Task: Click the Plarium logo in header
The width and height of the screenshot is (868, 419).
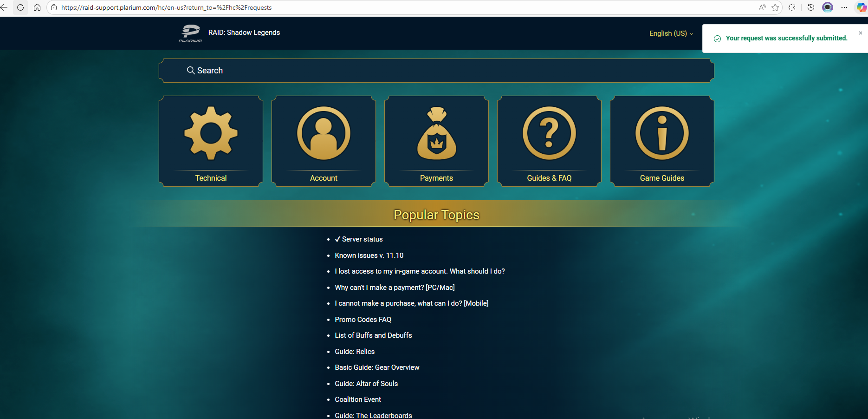Action: pos(190,33)
